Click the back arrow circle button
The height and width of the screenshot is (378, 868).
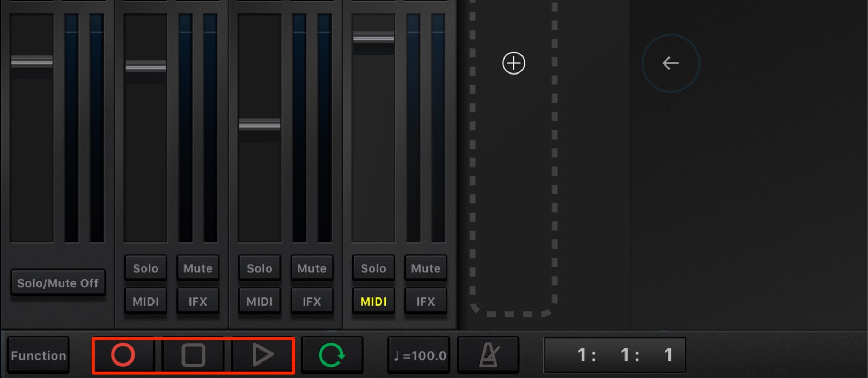(671, 63)
